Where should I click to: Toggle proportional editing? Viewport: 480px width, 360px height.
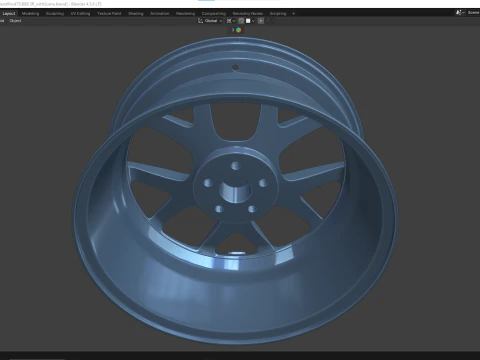coord(261,21)
